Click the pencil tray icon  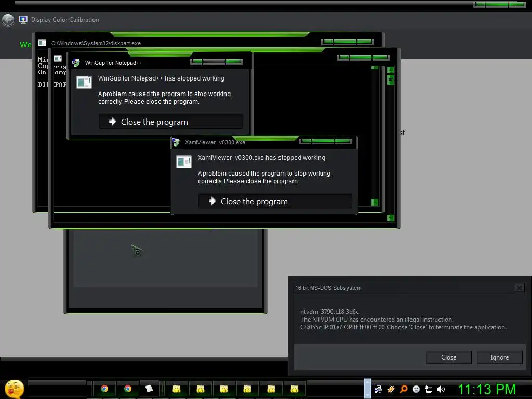coord(391,389)
